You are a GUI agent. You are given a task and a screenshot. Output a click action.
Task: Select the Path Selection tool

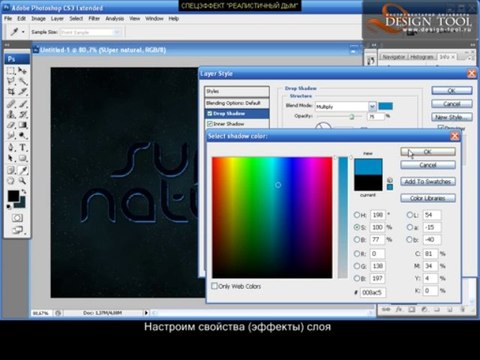click(x=11, y=158)
